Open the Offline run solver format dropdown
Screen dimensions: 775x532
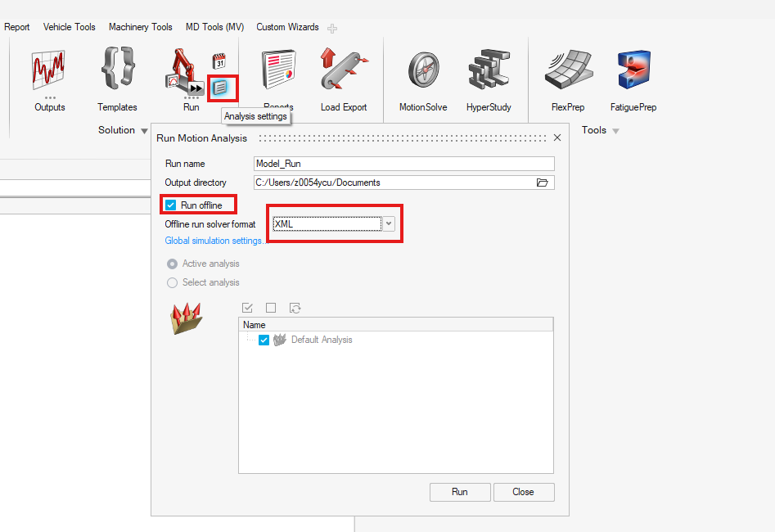click(x=389, y=224)
